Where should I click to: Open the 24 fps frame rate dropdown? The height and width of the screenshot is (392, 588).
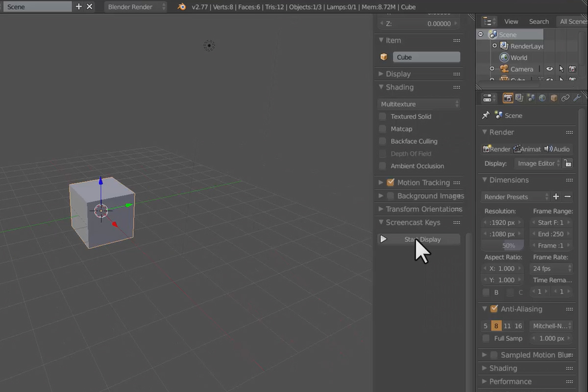point(551,269)
